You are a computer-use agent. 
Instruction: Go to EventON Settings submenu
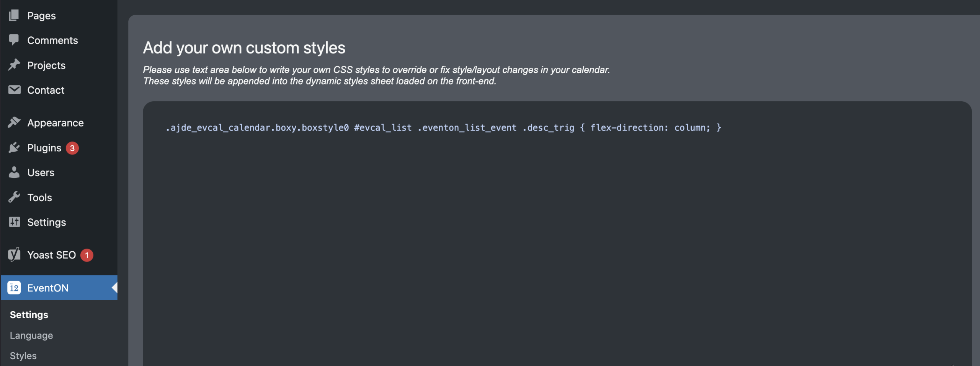coord(29,315)
